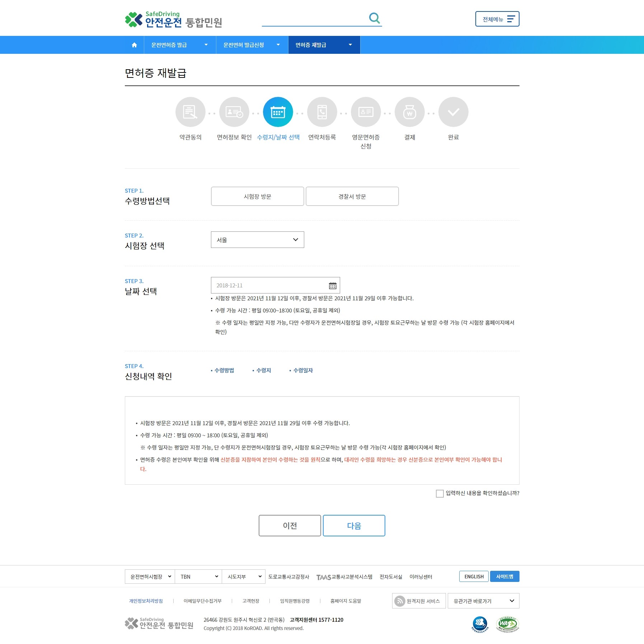Click 원격지원 서비스 button
644x644 pixels.
pyautogui.click(x=419, y=601)
